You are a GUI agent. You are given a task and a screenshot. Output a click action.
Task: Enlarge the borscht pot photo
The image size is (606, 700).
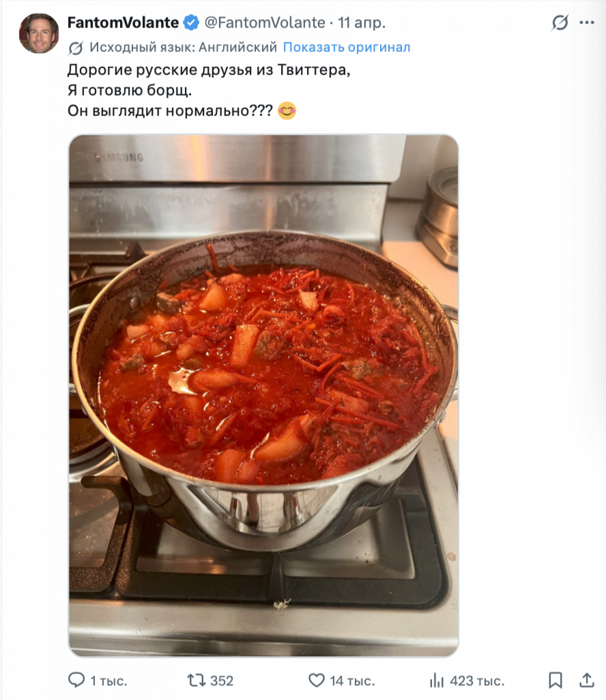tap(263, 395)
